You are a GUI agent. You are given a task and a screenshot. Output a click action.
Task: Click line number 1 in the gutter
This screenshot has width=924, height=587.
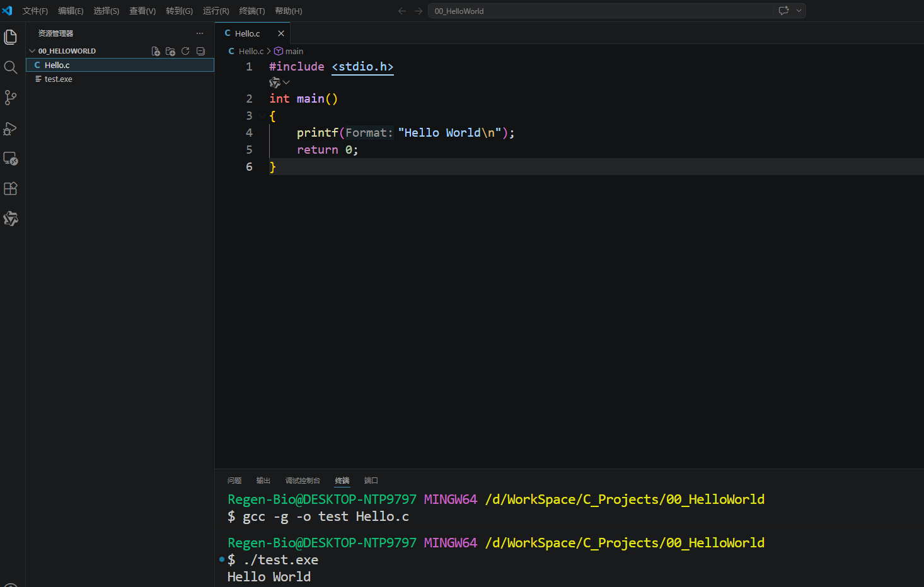point(249,67)
